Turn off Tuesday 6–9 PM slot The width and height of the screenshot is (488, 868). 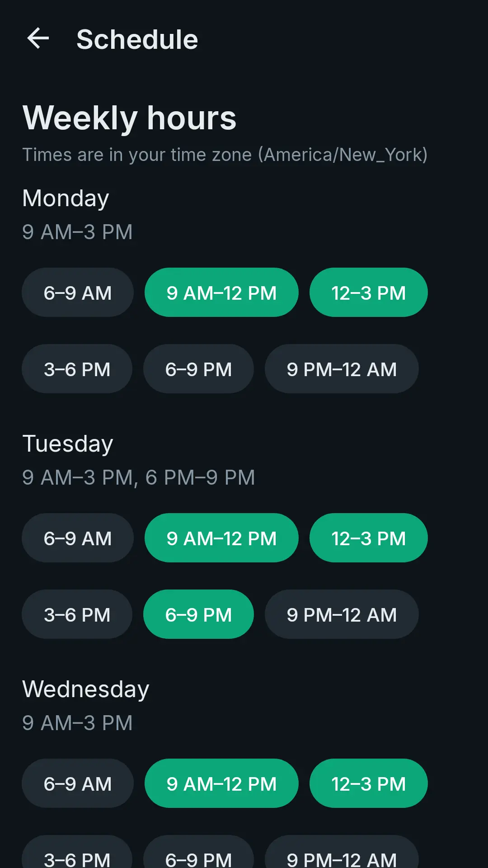[198, 614]
